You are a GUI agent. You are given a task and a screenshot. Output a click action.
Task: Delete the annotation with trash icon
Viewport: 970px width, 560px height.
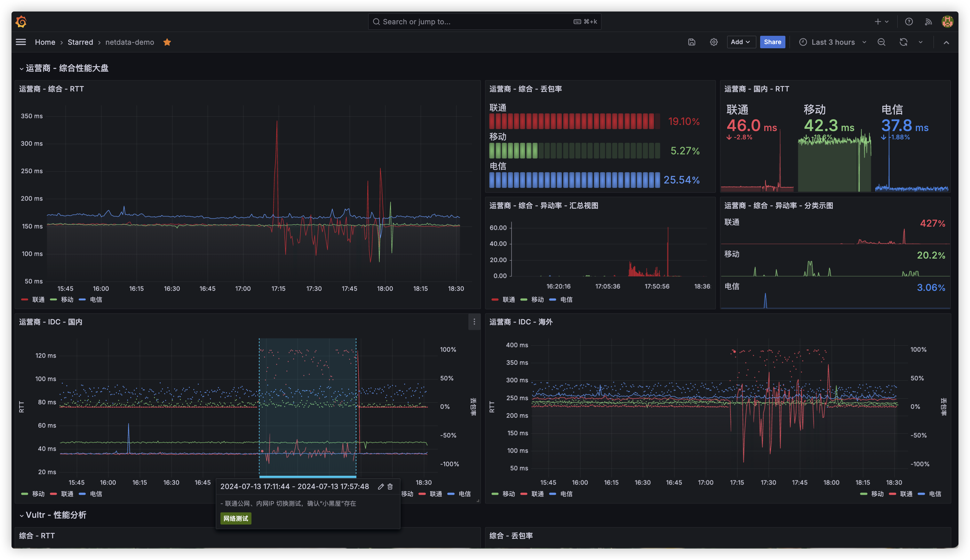point(390,486)
